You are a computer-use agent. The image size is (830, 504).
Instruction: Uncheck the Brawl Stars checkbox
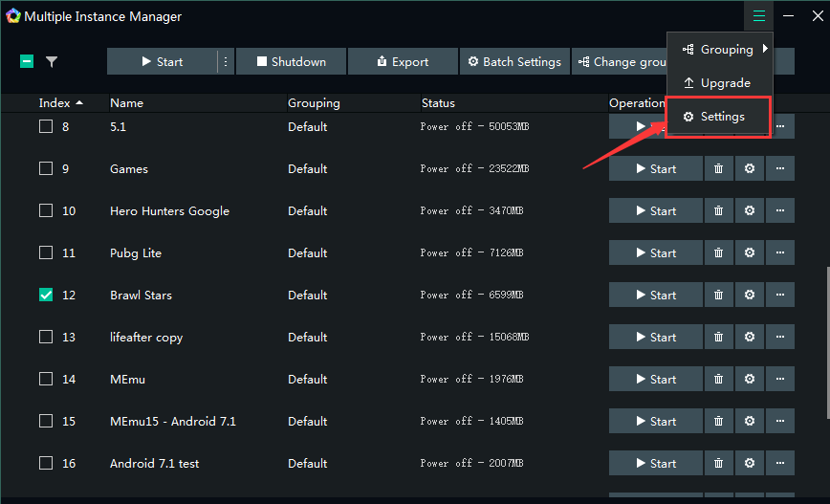46,296
